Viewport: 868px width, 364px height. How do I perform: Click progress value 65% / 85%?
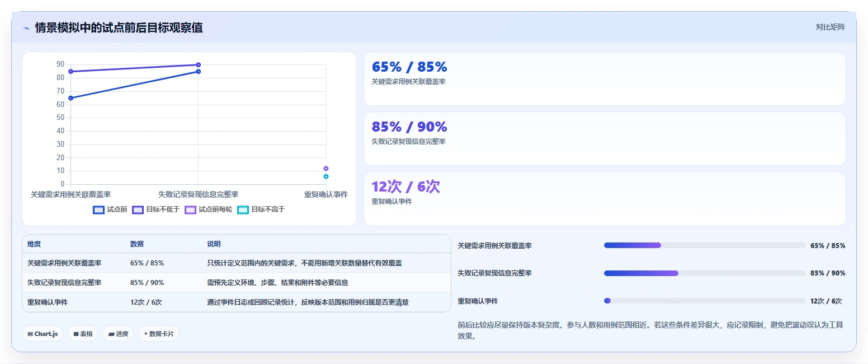828,245
